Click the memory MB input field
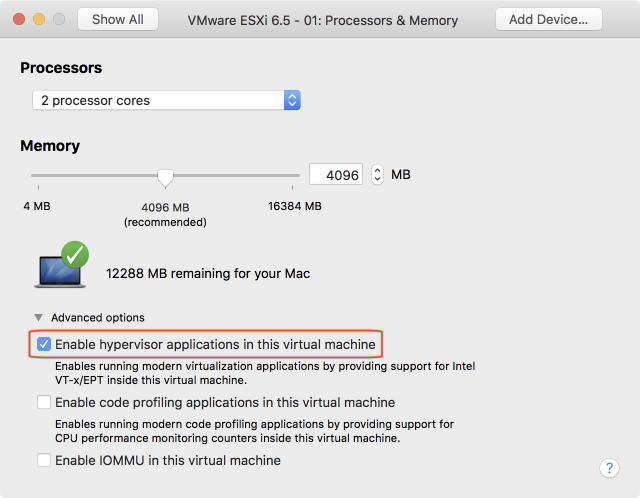The width and height of the screenshot is (640, 498). [335, 175]
